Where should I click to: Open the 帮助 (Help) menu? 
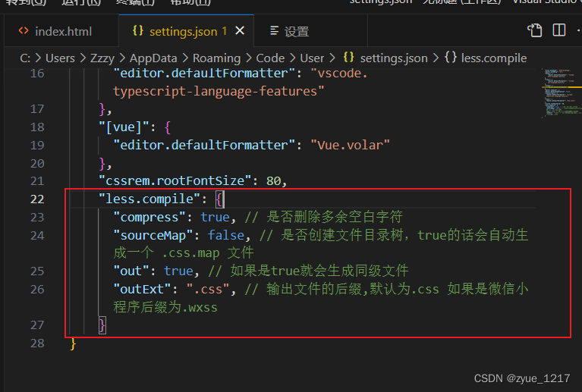tap(190, 2)
